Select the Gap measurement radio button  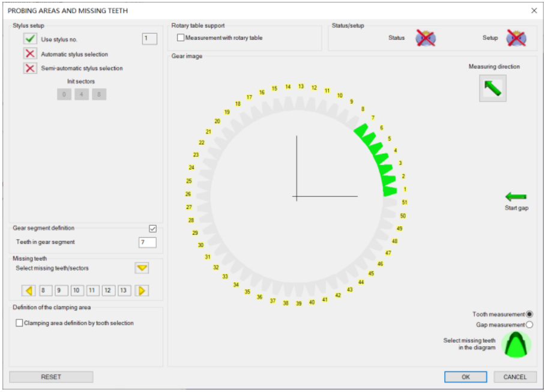coord(529,325)
